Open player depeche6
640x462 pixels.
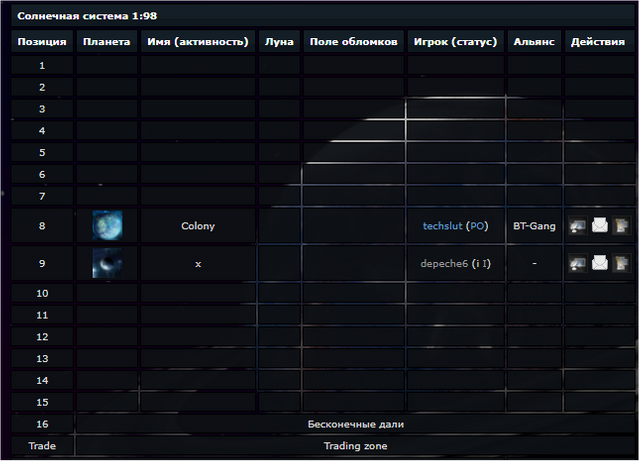point(444,264)
